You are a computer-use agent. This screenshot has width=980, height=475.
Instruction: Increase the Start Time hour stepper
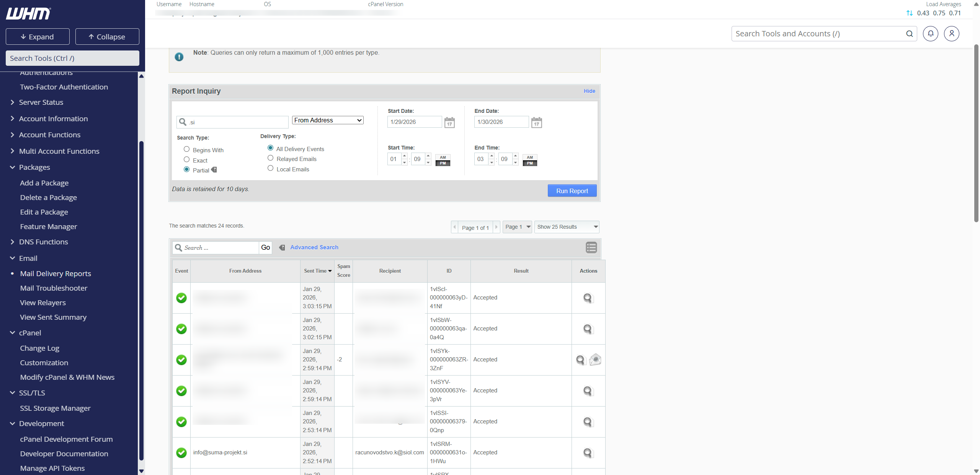click(404, 156)
